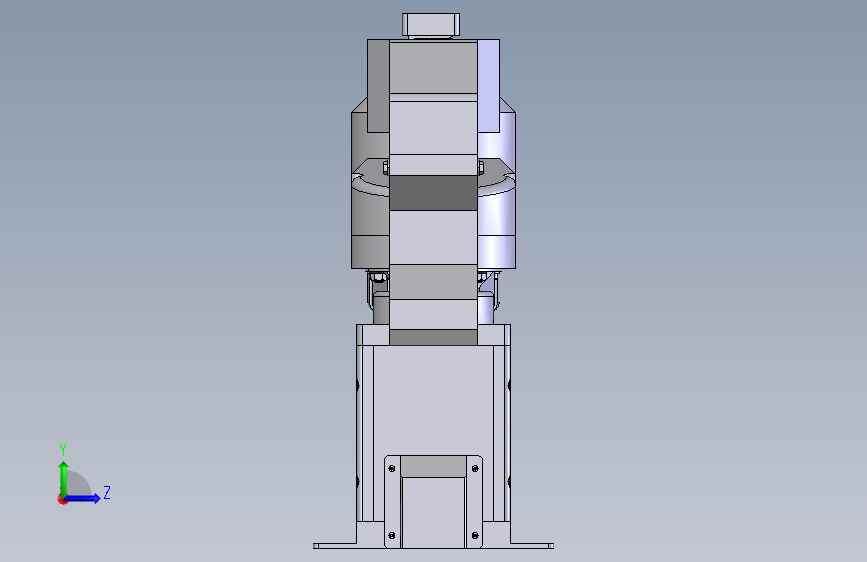This screenshot has width=867, height=562.
Task: Select the right flange foot of base plate
Action: pos(532,546)
